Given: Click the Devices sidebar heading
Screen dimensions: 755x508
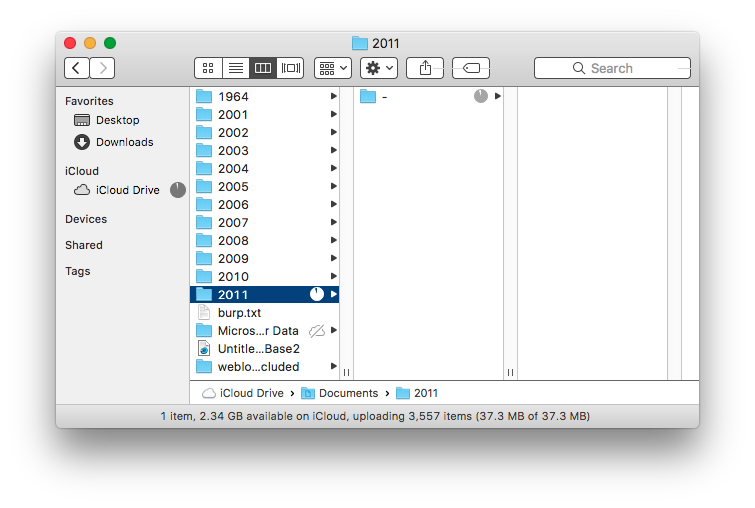Looking at the screenshot, I should click(86, 219).
